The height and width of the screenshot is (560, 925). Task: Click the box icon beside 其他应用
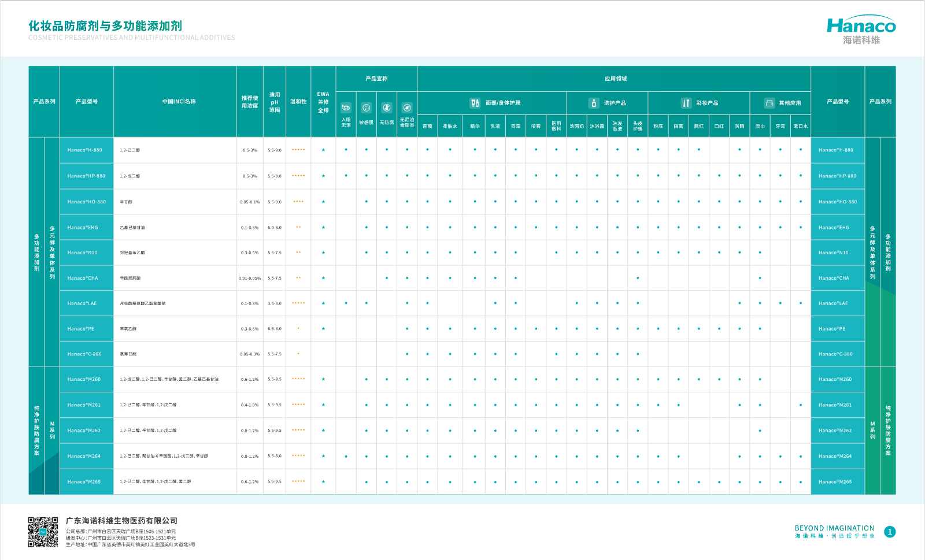(x=769, y=103)
